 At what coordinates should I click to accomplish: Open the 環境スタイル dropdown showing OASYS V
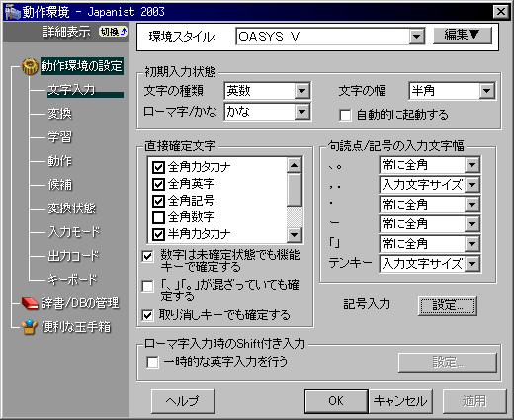coord(417,37)
